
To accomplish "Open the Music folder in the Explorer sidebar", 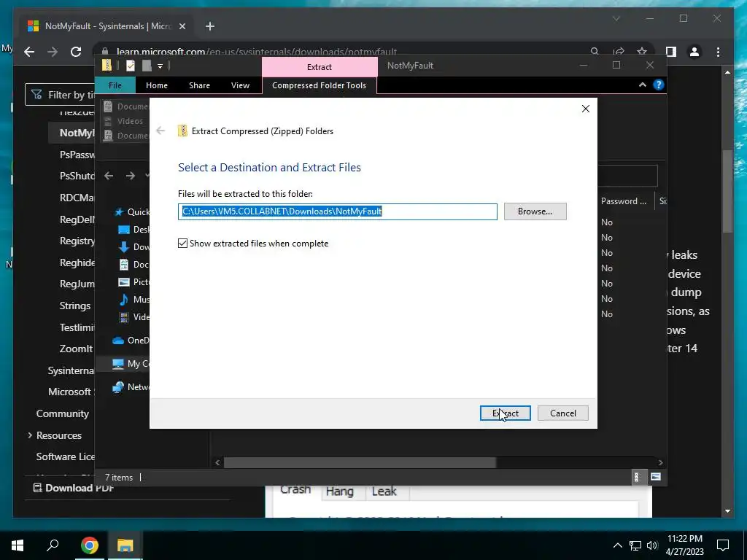I will pyautogui.click(x=133, y=299).
